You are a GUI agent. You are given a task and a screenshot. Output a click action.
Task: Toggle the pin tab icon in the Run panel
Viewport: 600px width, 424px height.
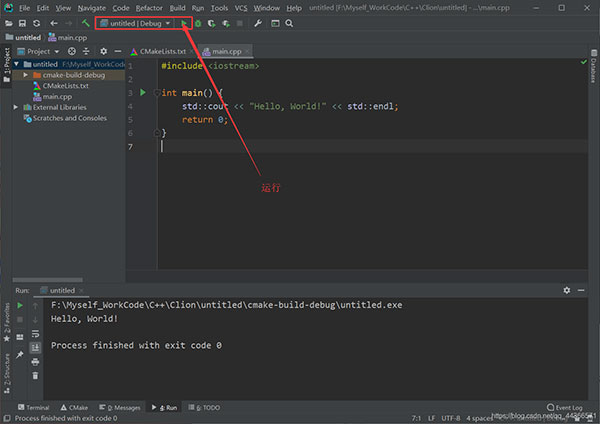20,354
